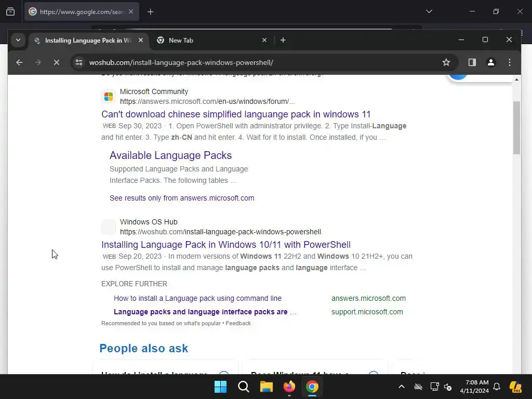Click the OneDrive cloud tray icon

coord(418,387)
